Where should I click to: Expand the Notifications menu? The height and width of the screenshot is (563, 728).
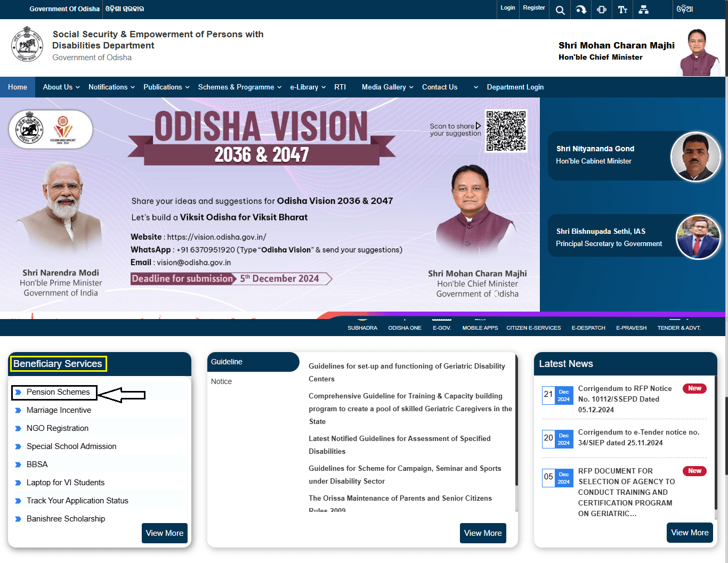(111, 87)
